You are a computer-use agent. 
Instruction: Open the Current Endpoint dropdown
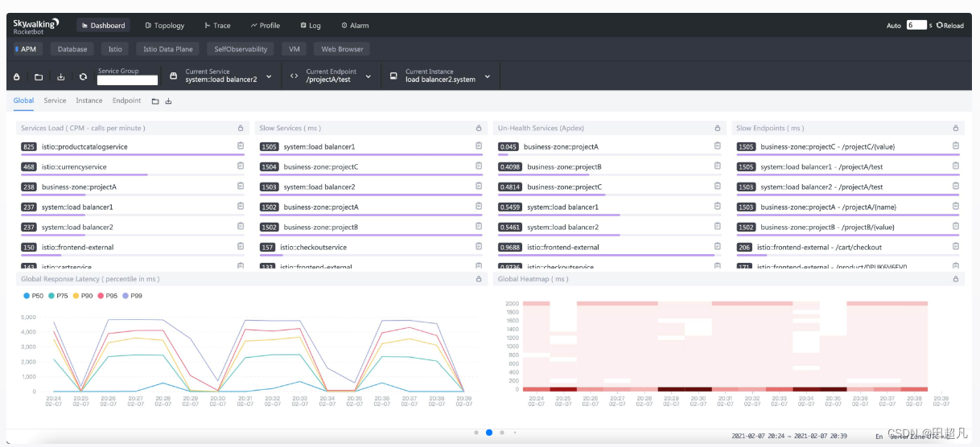tap(331, 76)
